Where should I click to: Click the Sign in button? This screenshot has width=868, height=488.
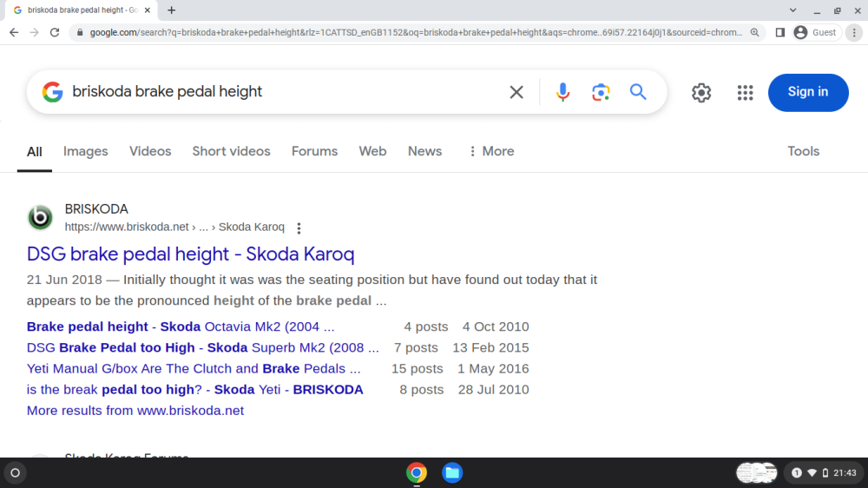coord(808,93)
